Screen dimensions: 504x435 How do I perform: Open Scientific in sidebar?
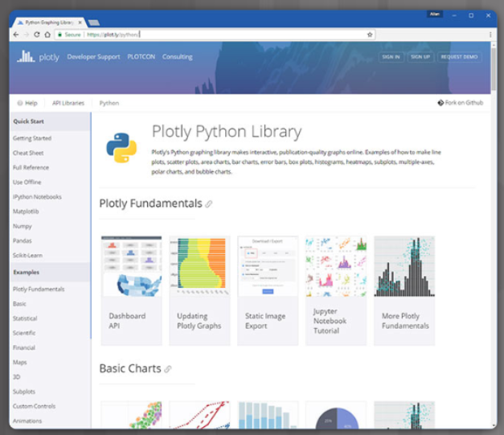tap(24, 333)
